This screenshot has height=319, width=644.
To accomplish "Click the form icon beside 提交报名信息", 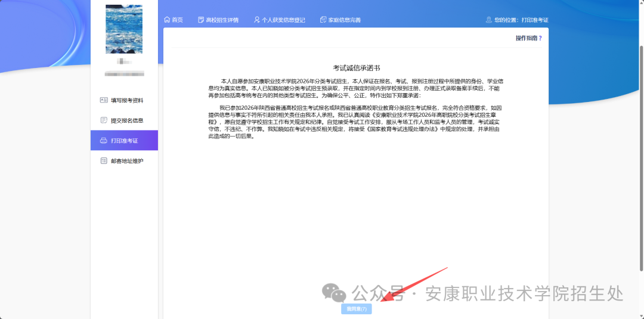I will (x=104, y=120).
